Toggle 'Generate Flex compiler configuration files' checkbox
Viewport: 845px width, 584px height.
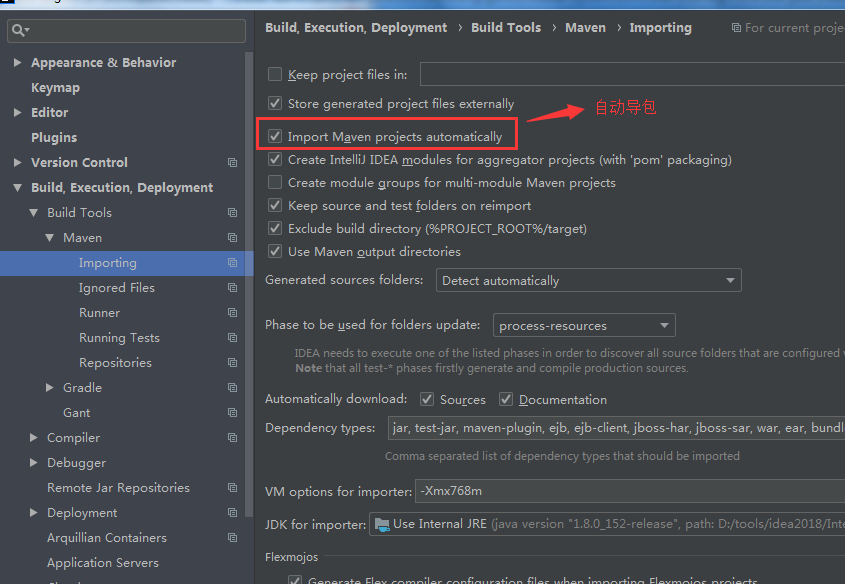click(x=295, y=580)
